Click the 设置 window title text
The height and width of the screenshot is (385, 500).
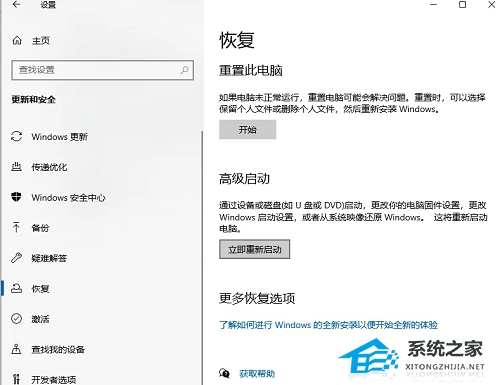48,5
